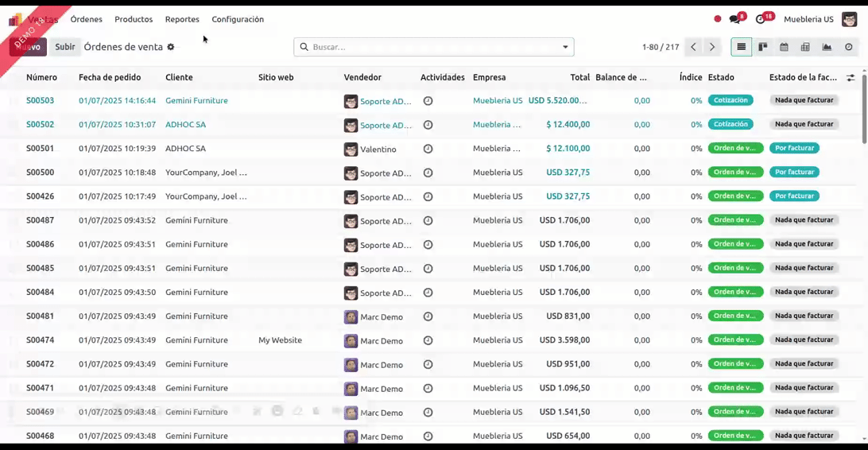This screenshot has height=450, width=868.
Task: Open the user avatar menu
Action: 849,19
